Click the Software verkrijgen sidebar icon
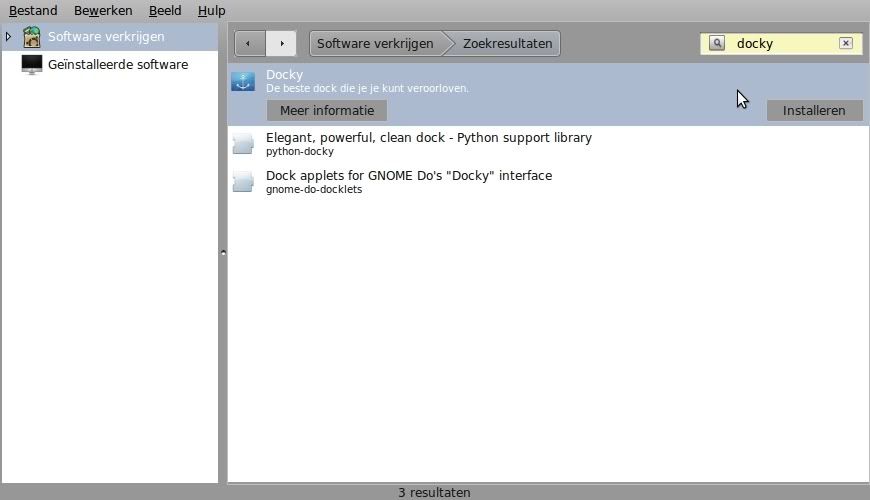Screen dimensions: 870x500 coord(32,37)
